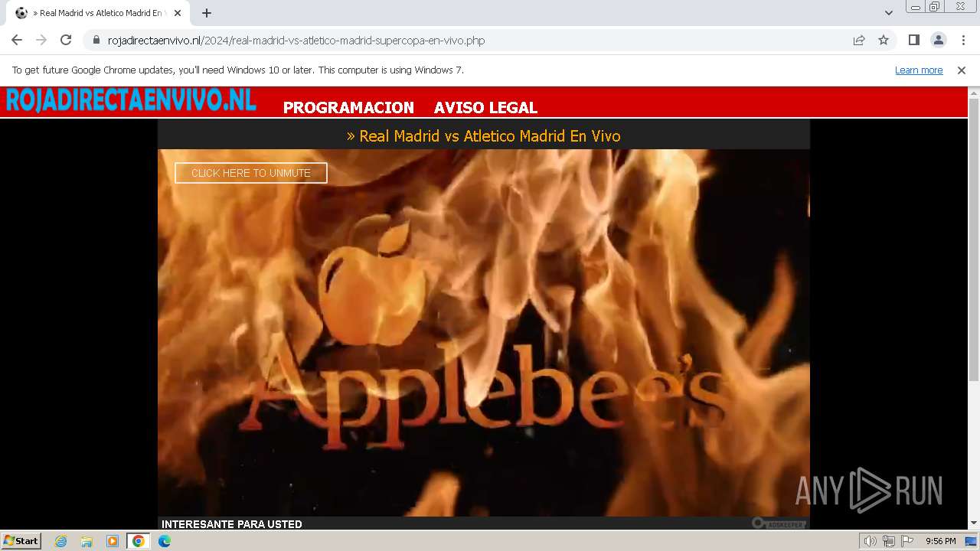
Task: Open the Windows Start menu
Action: pyautogui.click(x=21, y=541)
